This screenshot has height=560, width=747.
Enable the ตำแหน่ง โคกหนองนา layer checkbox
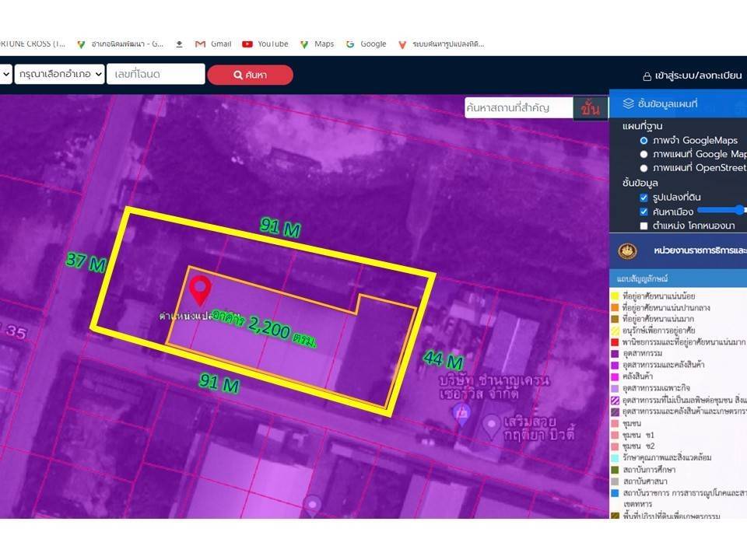(x=644, y=226)
